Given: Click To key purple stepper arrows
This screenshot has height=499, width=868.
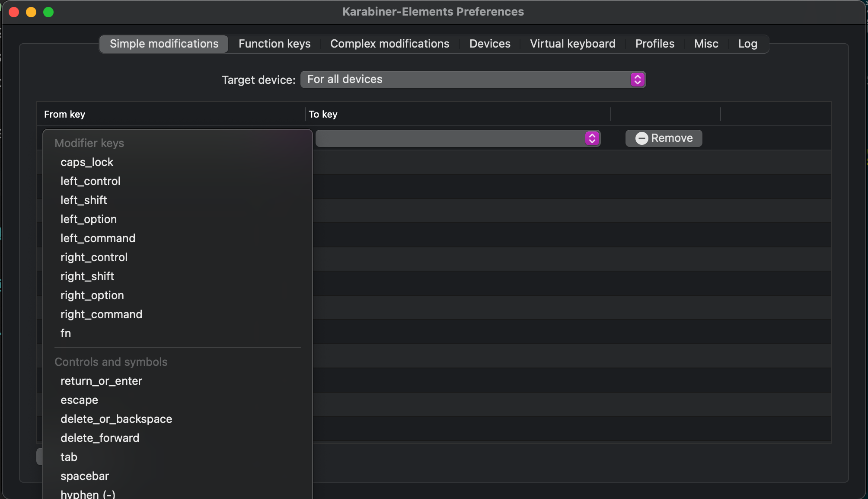Looking at the screenshot, I should click(592, 138).
